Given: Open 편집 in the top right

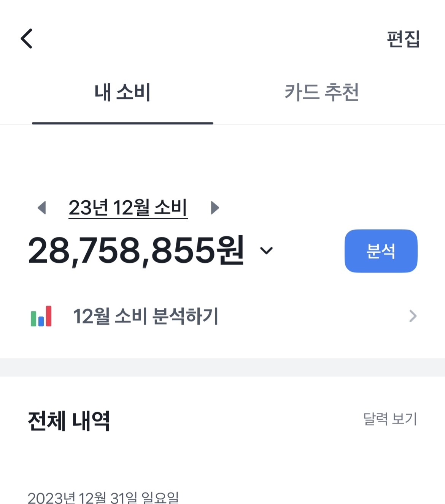Looking at the screenshot, I should tap(403, 39).
